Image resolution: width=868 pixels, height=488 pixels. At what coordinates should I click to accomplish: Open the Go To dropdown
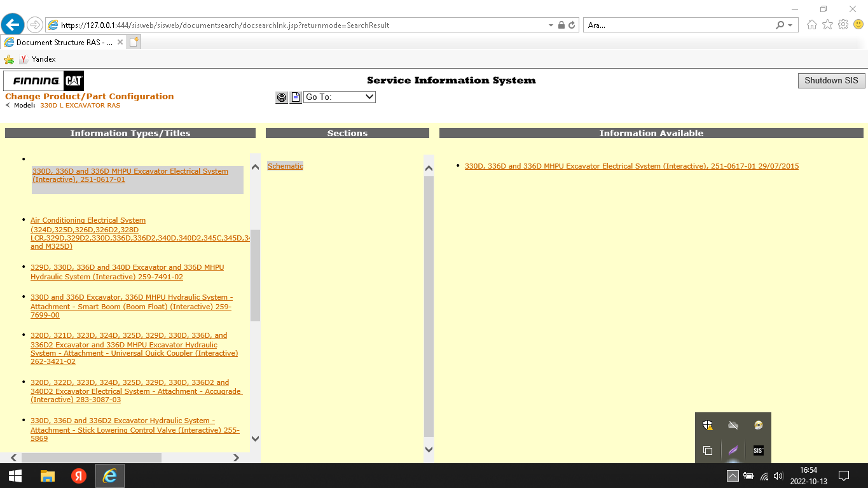(x=339, y=97)
